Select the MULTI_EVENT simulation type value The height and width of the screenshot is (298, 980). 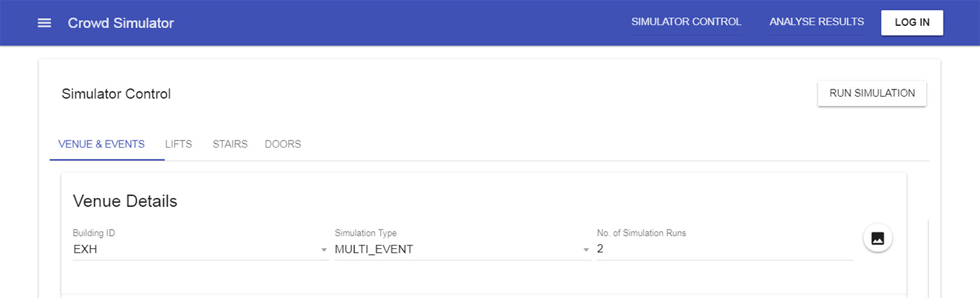click(374, 250)
